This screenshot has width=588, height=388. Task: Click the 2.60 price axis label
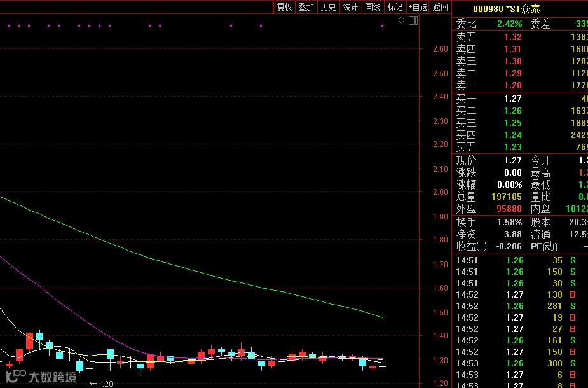click(x=441, y=49)
